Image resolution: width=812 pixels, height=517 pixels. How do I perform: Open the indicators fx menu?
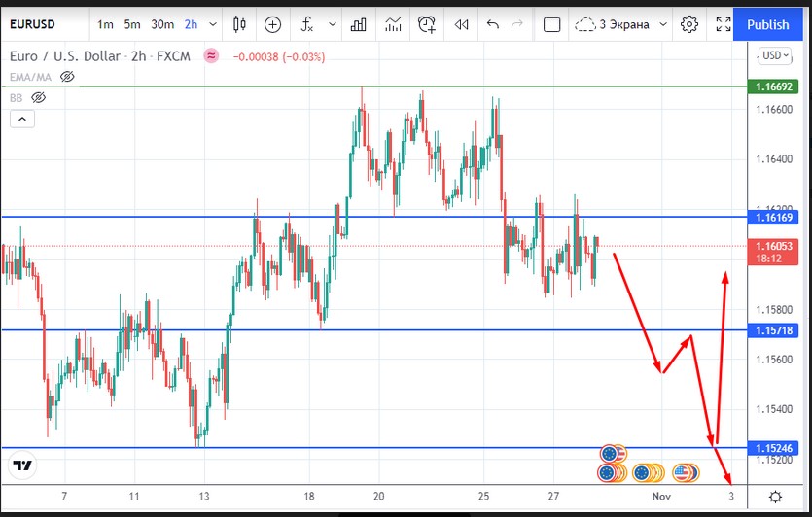307,24
